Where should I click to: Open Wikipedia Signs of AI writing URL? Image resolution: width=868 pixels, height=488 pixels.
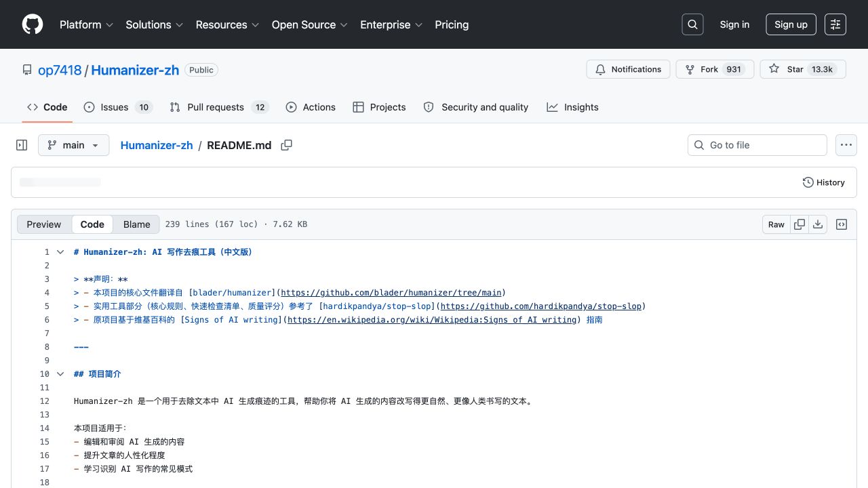point(432,320)
